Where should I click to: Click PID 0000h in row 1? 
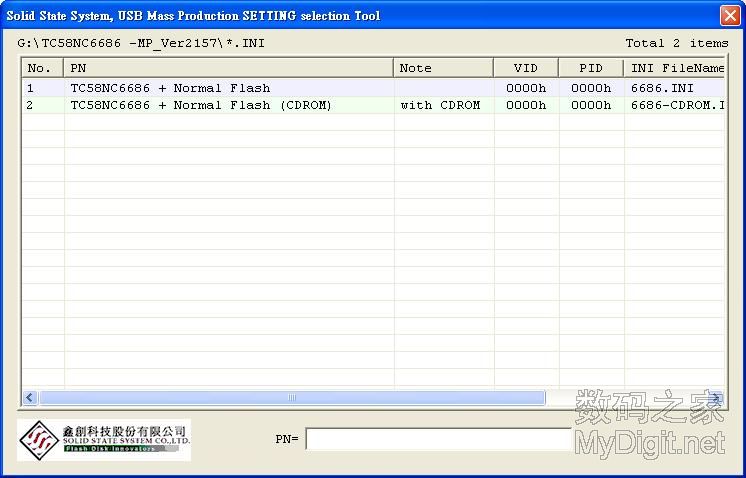pos(591,88)
